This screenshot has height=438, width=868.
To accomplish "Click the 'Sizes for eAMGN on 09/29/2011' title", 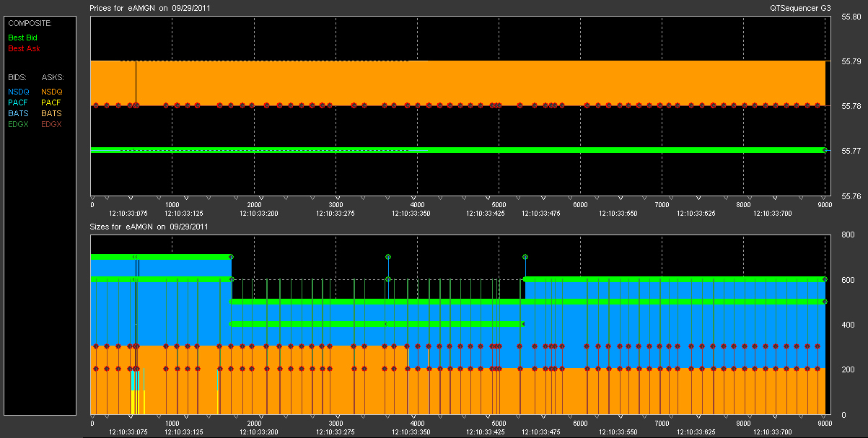I will (149, 227).
